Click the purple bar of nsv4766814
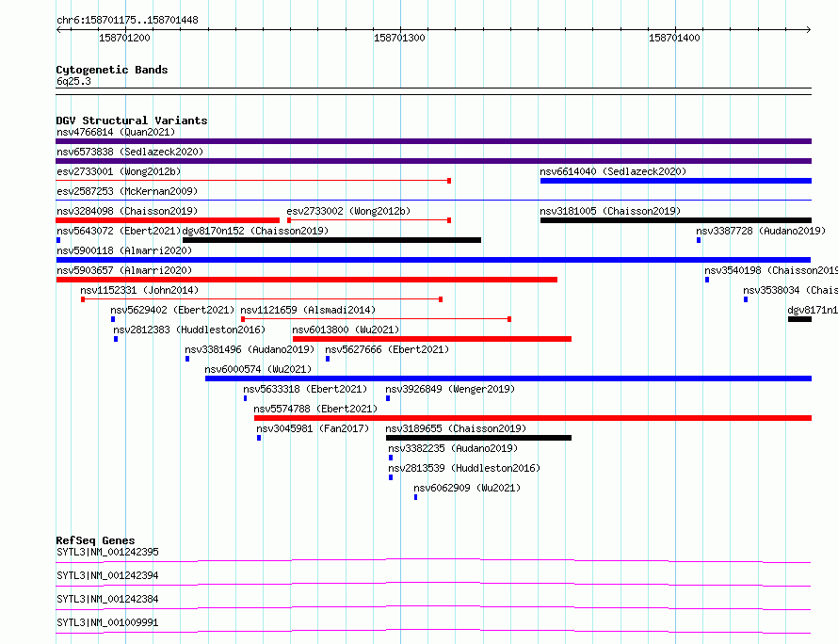The height and width of the screenshot is (644, 838). (x=433, y=141)
